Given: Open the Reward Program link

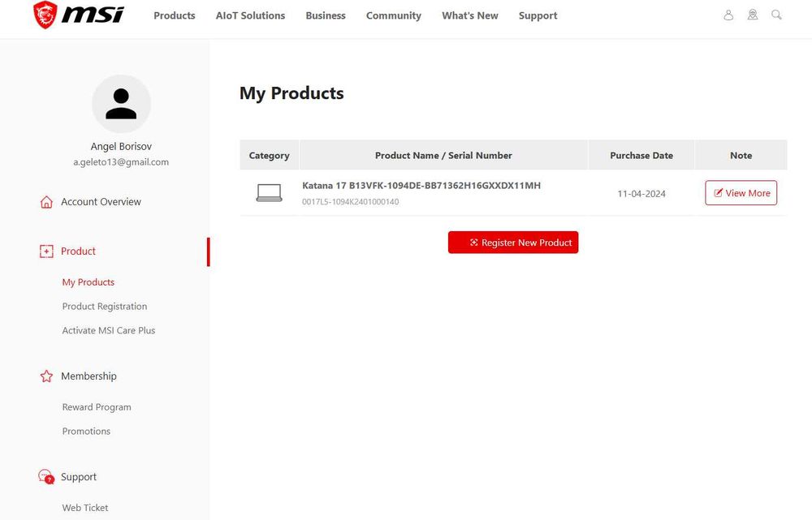Looking at the screenshot, I should (97, 407).
